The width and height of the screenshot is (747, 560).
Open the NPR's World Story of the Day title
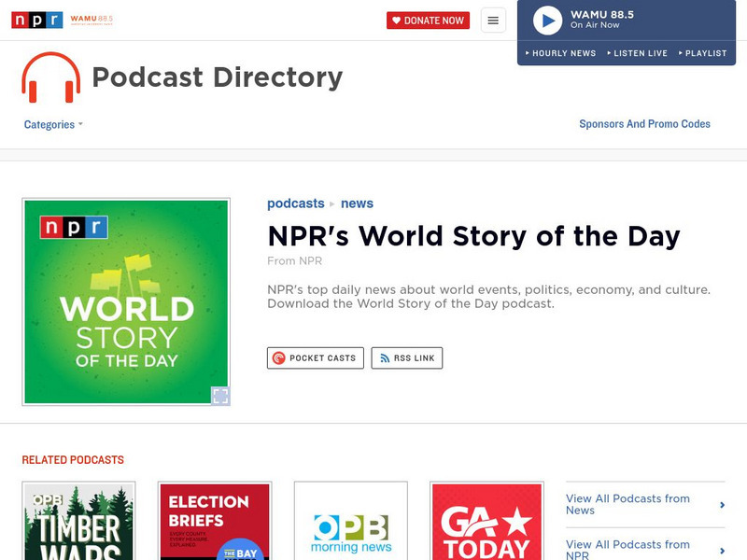click(473, 236)
